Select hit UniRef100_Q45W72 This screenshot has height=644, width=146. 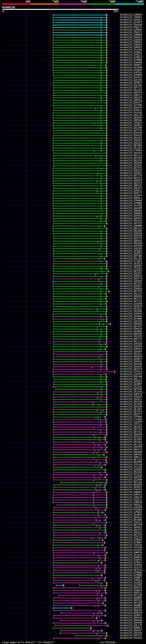point(131,65)
